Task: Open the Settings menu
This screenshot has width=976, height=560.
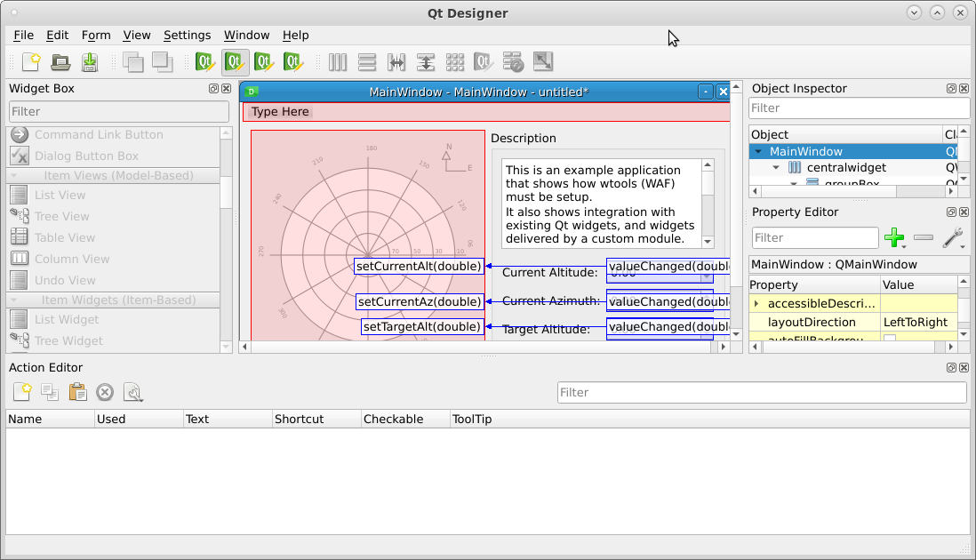Action: tap(187, 35)
